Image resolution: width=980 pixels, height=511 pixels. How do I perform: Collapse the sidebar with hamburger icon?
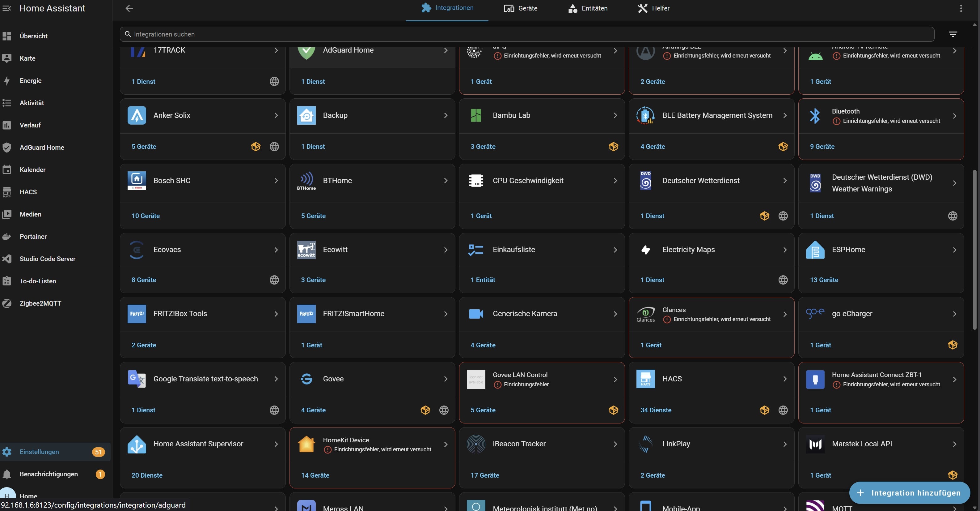click(7, 8)
